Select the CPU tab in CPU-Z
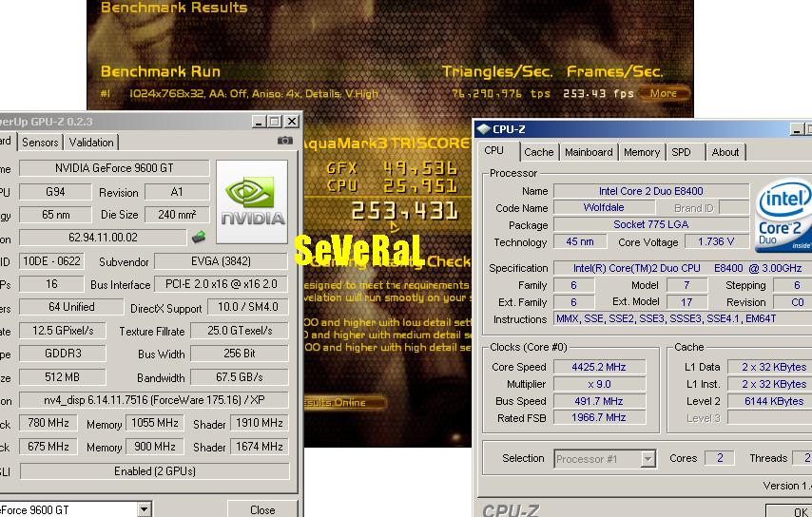 click(493, 150)
